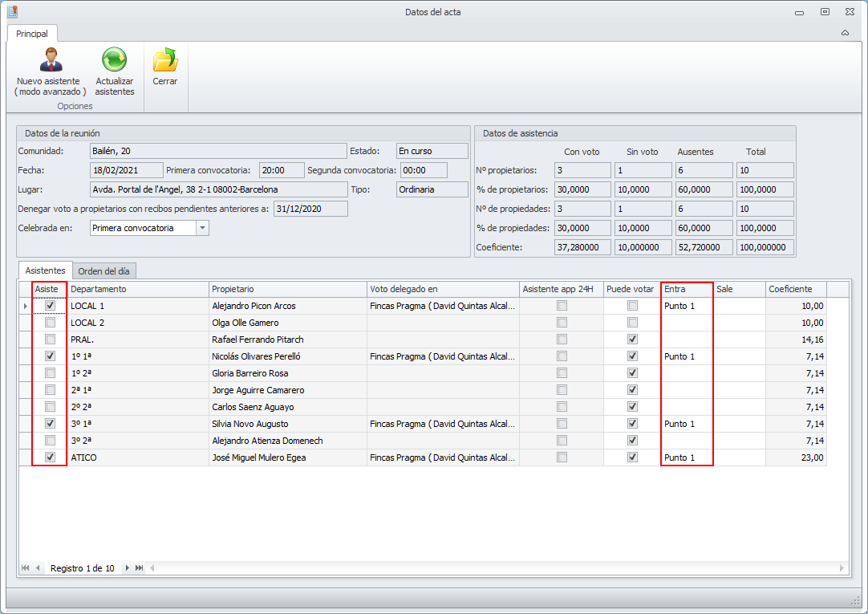The width and height of the screenshot is (868, 614).
Task: Click the Entra cell for ATICO row
Action: (x=687, y=457)
